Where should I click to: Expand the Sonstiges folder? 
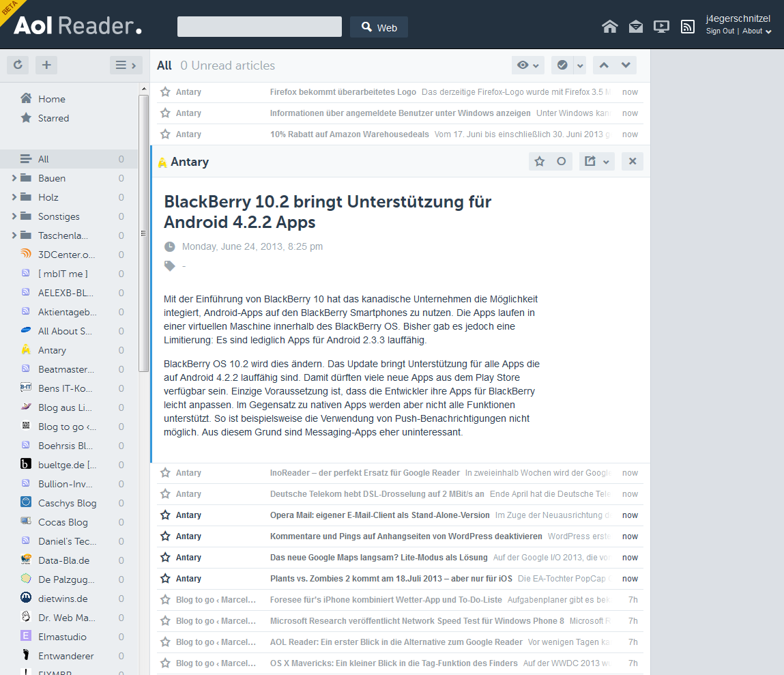point(14,216)
